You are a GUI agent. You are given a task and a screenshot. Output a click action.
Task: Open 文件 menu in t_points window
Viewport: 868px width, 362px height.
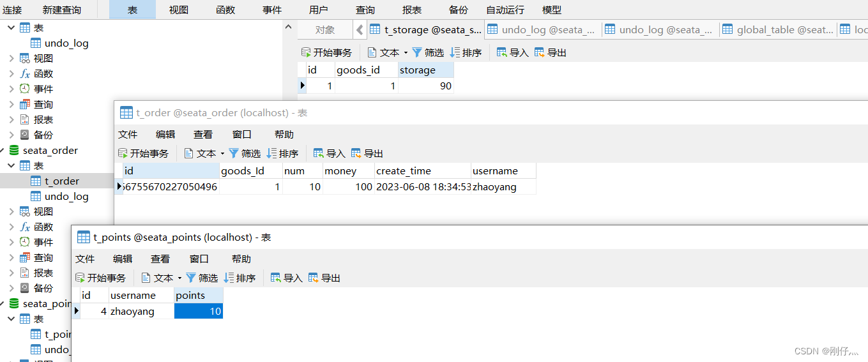[x=85, y=259]
